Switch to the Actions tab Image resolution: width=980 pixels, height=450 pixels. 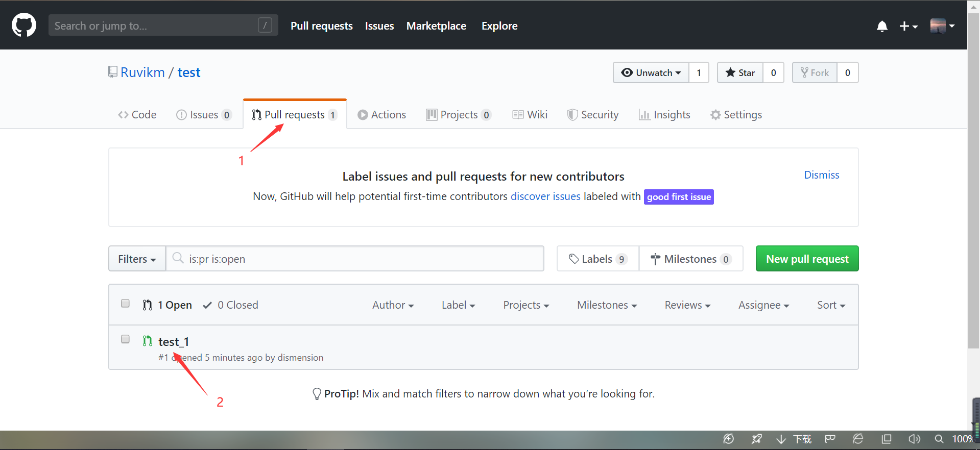pos(381,115)
